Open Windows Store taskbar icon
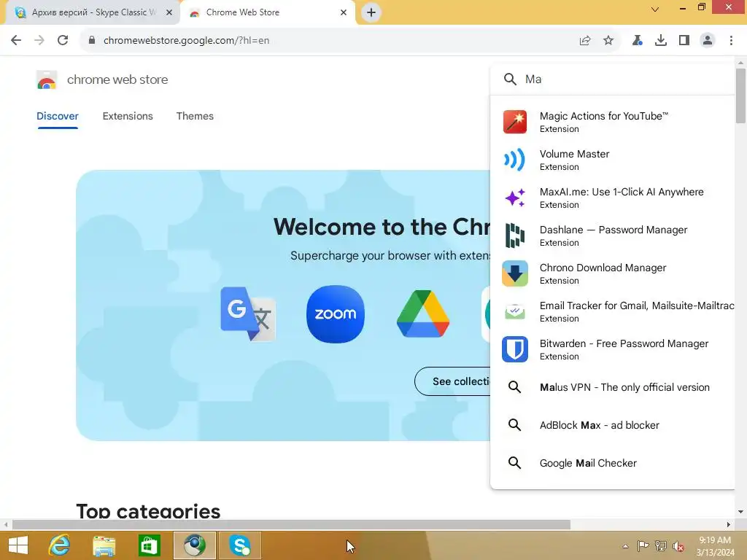 coord(150,545)
